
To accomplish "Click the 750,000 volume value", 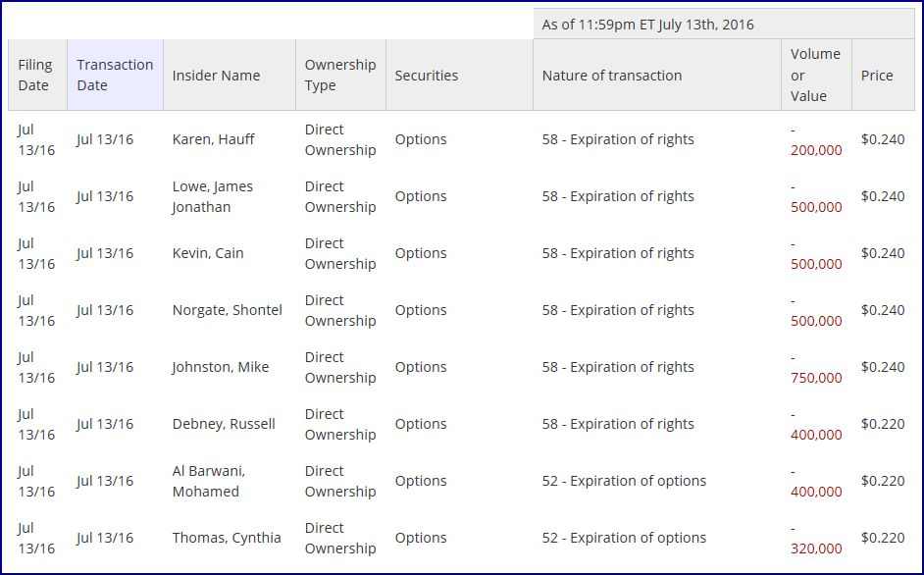I will coord(816,378).
